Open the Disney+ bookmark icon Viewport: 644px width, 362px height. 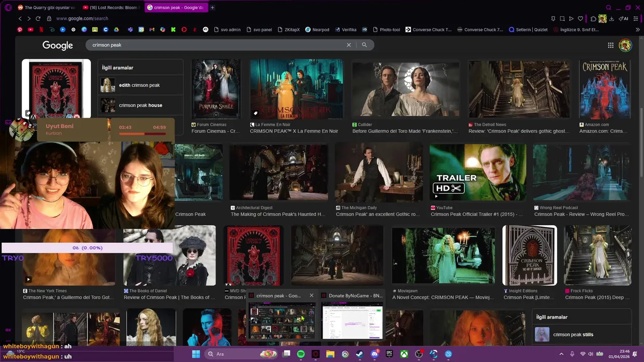[52, 30]
